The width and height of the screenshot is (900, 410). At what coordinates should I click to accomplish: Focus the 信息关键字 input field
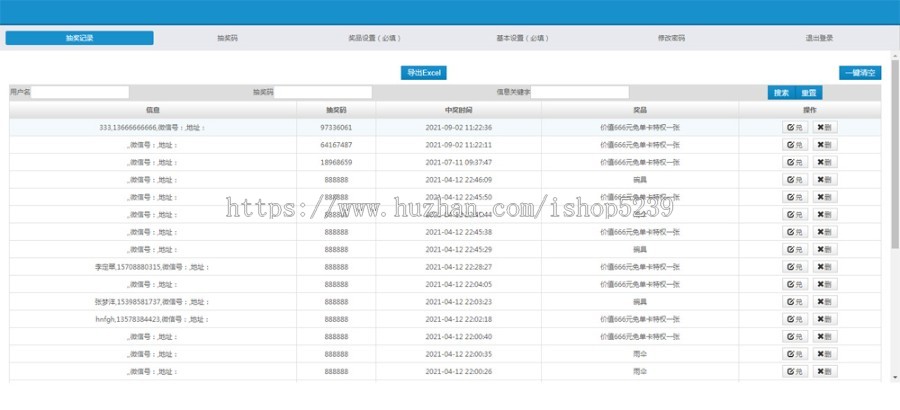tap(580, 92)
